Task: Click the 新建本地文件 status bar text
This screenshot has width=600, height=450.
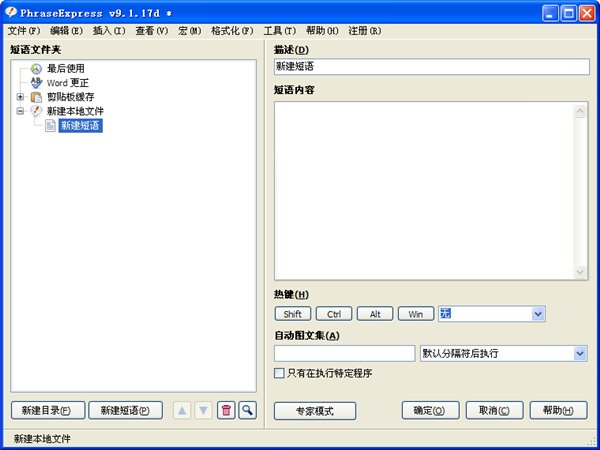Action: (42, 439)
